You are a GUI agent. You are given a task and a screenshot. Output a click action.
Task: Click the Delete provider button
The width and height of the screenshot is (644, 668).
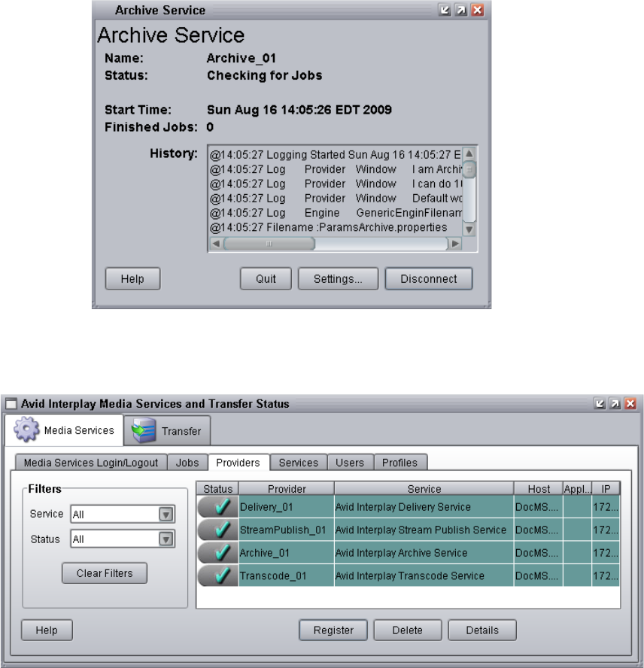point(408,630)
